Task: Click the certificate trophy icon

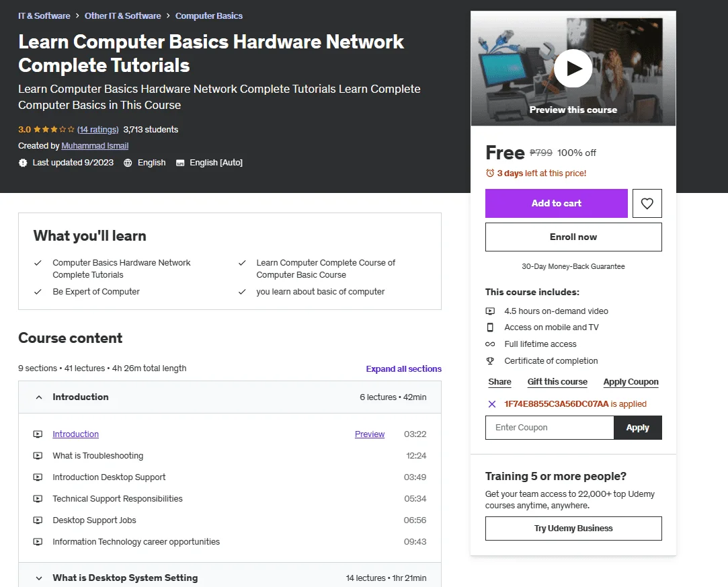Action: tap(490, 361)
